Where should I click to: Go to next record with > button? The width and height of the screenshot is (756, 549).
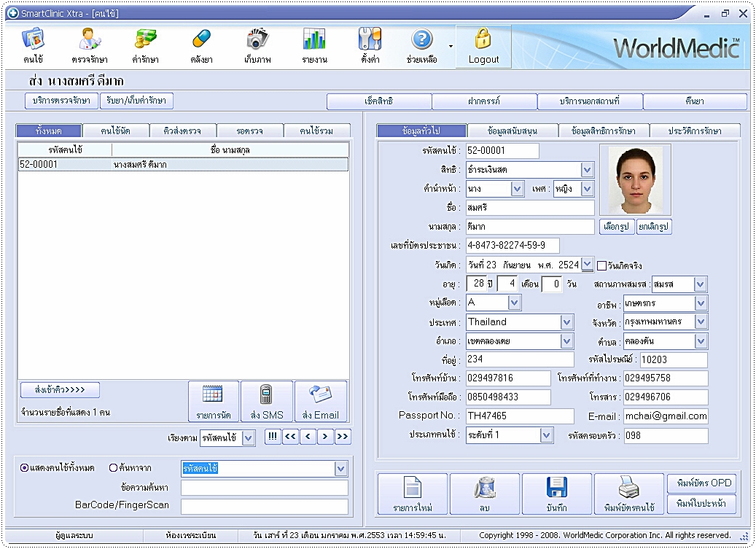(x=325, y=437)
